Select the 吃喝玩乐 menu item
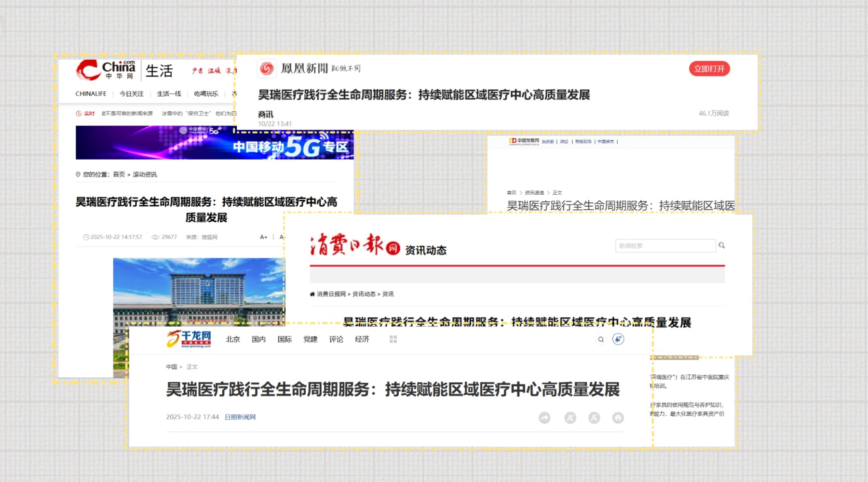Image resolution: width=868 pixels, height=482 pixels. click(206, 94)
